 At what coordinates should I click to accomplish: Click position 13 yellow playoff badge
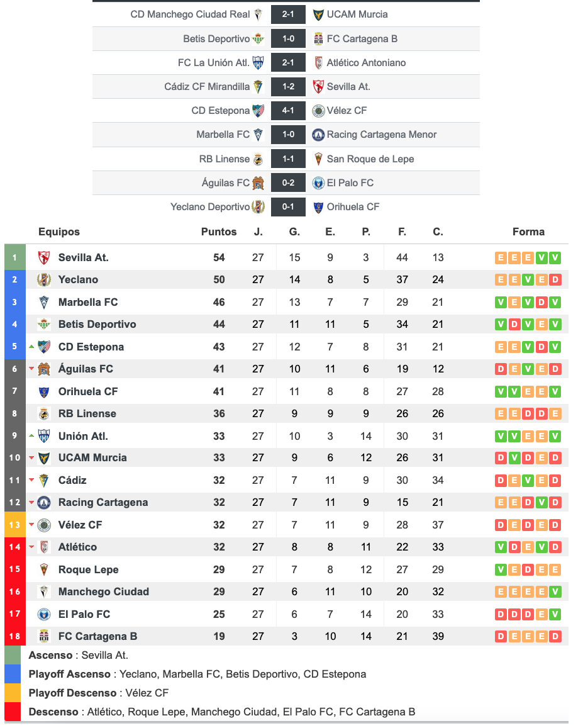tap(15, 525)
